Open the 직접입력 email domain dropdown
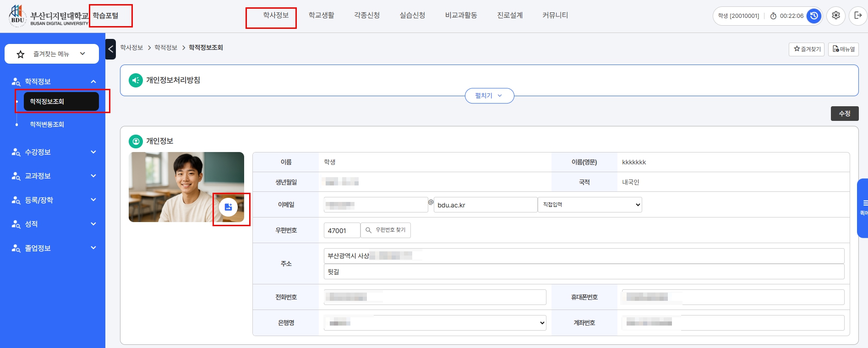Image resolution: width=868 pixels, height=348 pixels. [x=590, y=205]
